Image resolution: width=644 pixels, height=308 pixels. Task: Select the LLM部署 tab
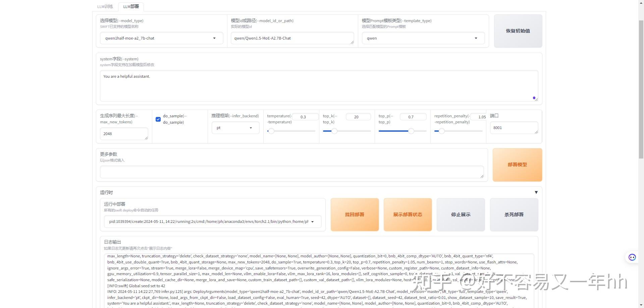[131, 6]
